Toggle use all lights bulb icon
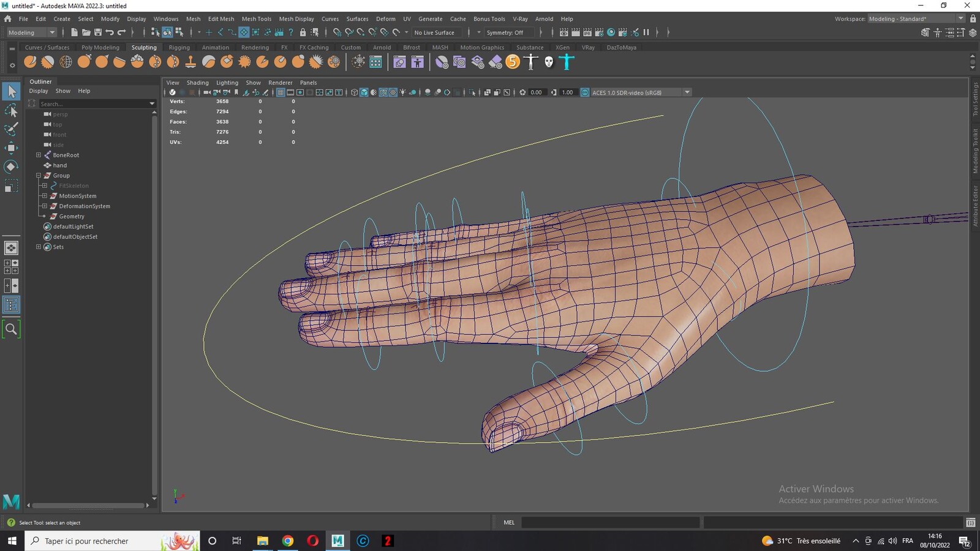Viewport: 980px width, 551px height. pos(403,92)
